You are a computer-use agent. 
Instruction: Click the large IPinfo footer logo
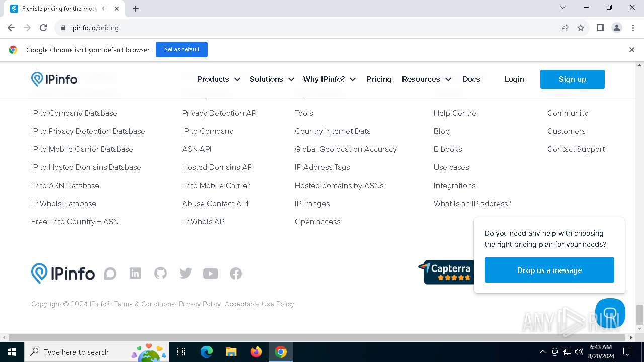tap(63, 274)
